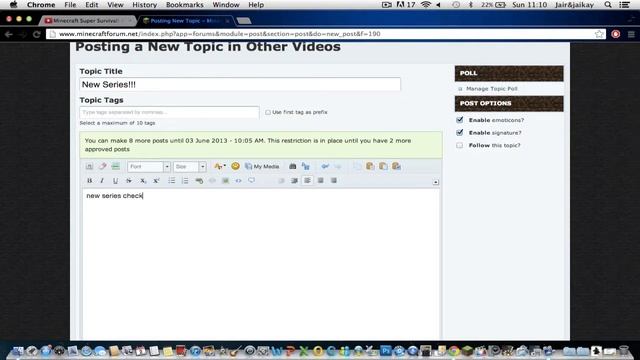Open the Help menu
This screenshot has height=360, width=640.
click(256, 5)
